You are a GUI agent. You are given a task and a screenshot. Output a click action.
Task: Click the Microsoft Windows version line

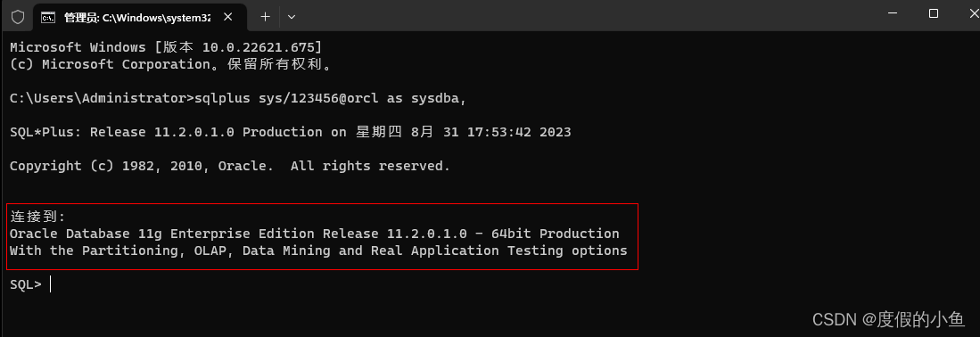pyautogui.click(x=166, y=47)
